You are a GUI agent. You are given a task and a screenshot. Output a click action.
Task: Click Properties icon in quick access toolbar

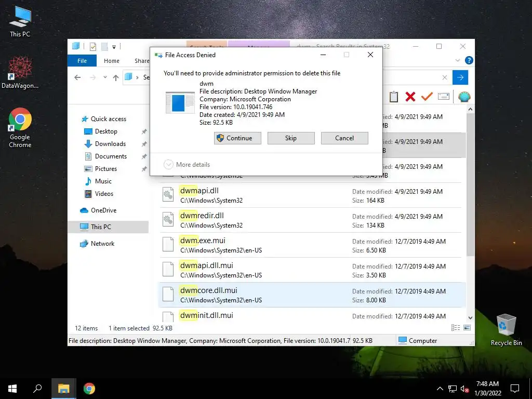click(x=92, y=46)
